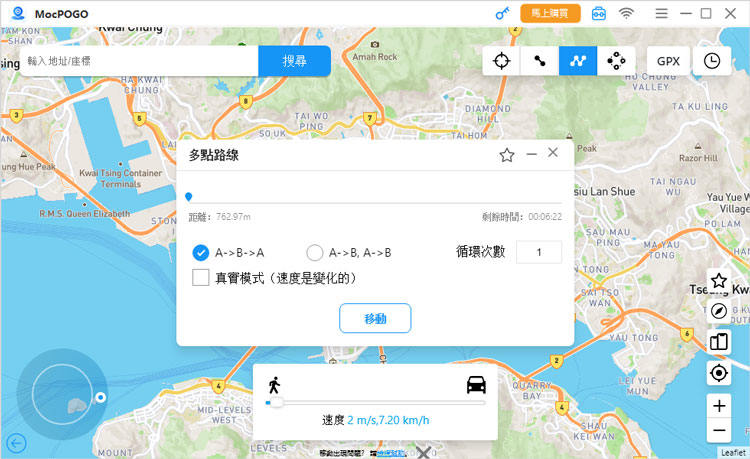Click the 移動 move button
This screenshot has height=459, width=750.
coord(375,318)
